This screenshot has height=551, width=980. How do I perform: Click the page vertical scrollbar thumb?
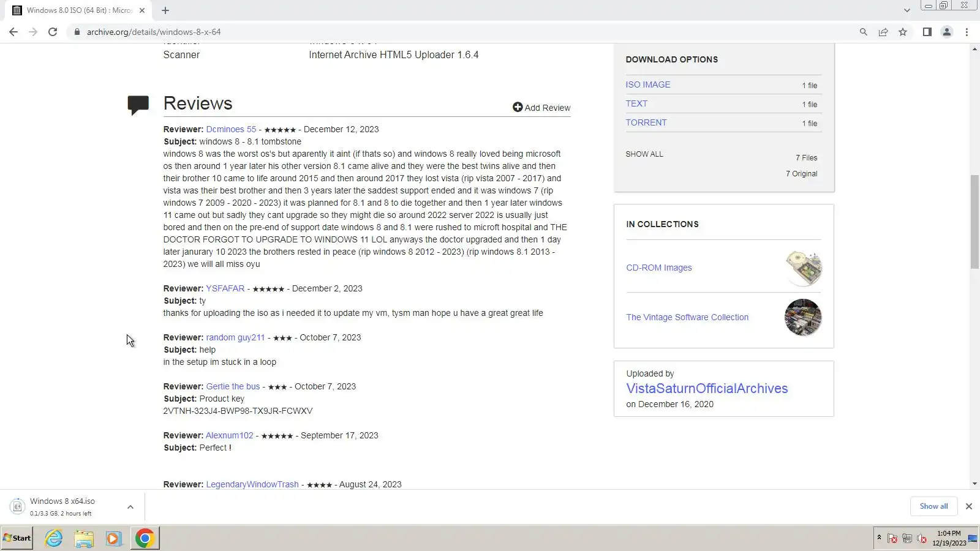pos(974,222)
